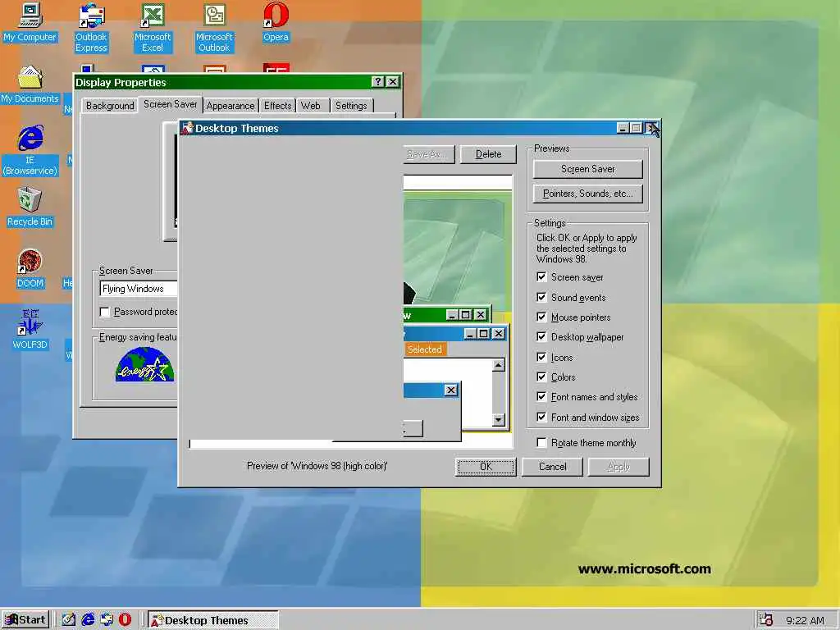Click the Outlook Express quick launch icon

107,620
